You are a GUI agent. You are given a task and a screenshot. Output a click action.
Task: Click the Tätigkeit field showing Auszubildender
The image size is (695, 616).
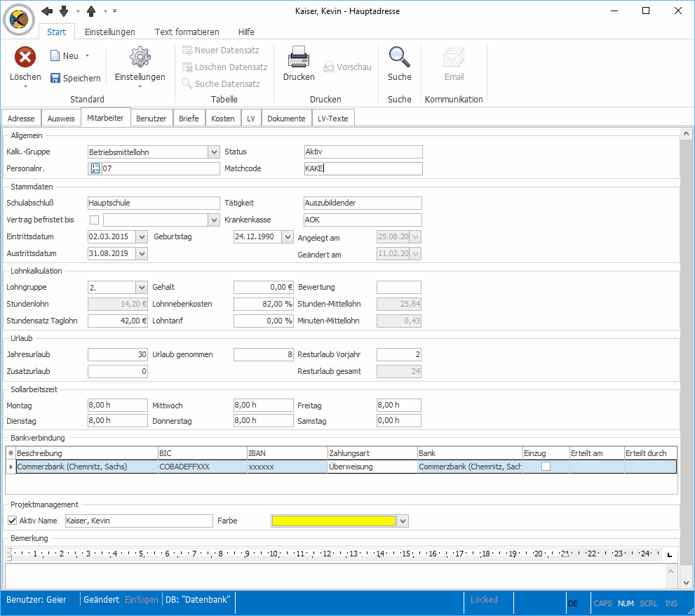click(x=363, y=203)
